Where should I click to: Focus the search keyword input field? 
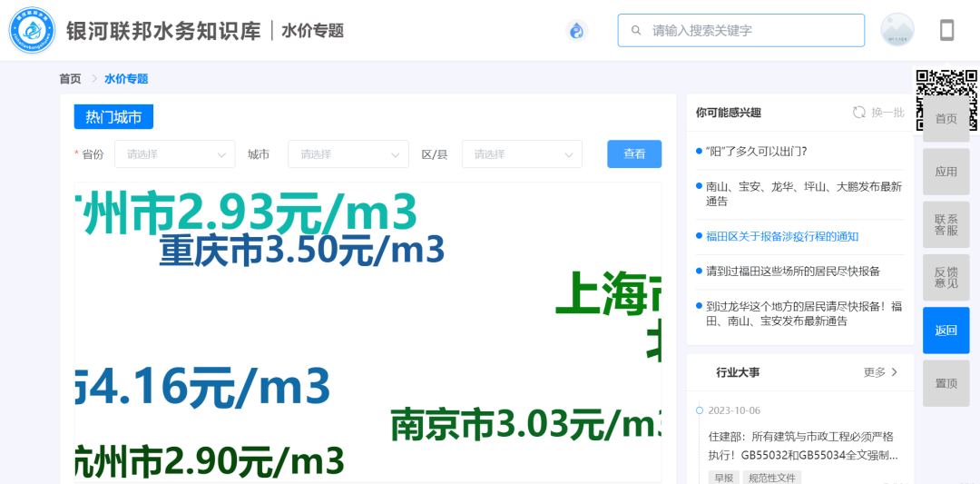(x=741, y=30)
